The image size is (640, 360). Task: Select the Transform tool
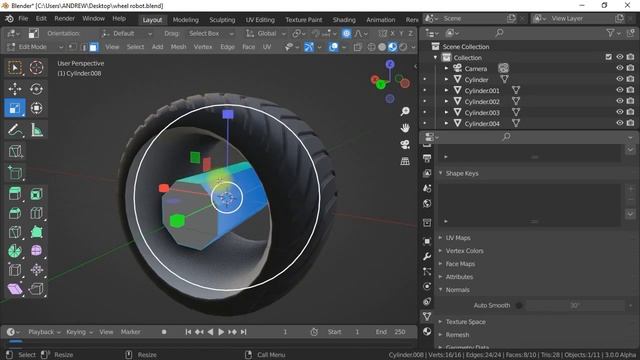point(36,108)
